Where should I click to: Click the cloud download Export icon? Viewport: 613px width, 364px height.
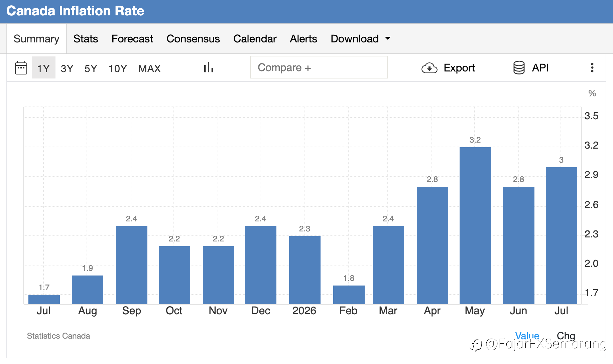[x=430, y=68]
